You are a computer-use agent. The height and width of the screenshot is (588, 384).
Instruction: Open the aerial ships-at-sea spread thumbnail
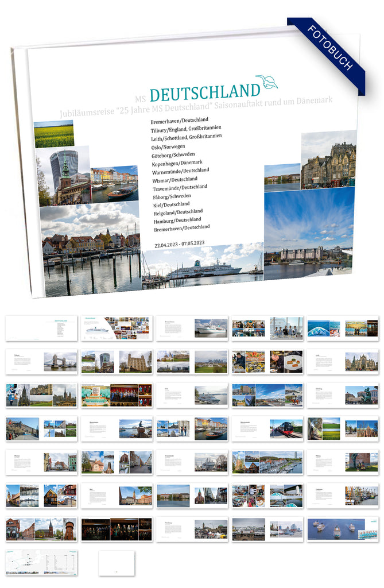click(342, 529)
